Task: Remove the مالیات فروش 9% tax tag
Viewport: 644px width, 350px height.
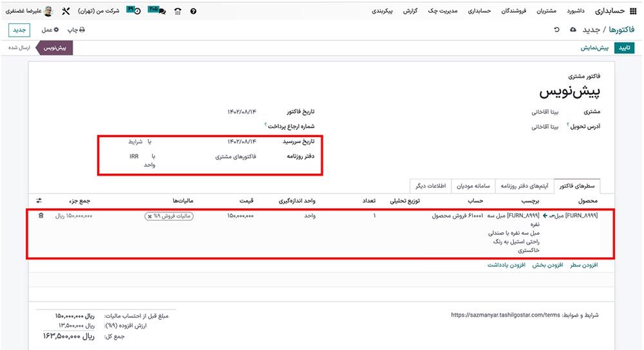Action: pos(150,216)
